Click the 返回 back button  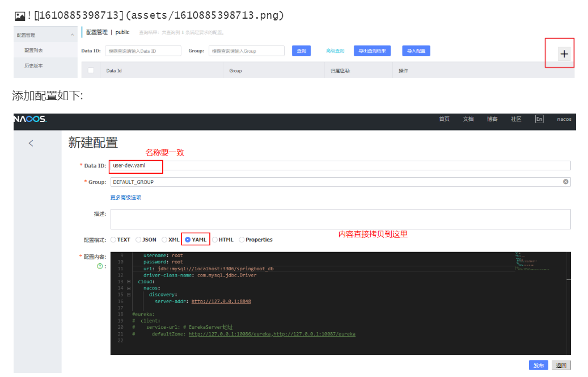561,365
